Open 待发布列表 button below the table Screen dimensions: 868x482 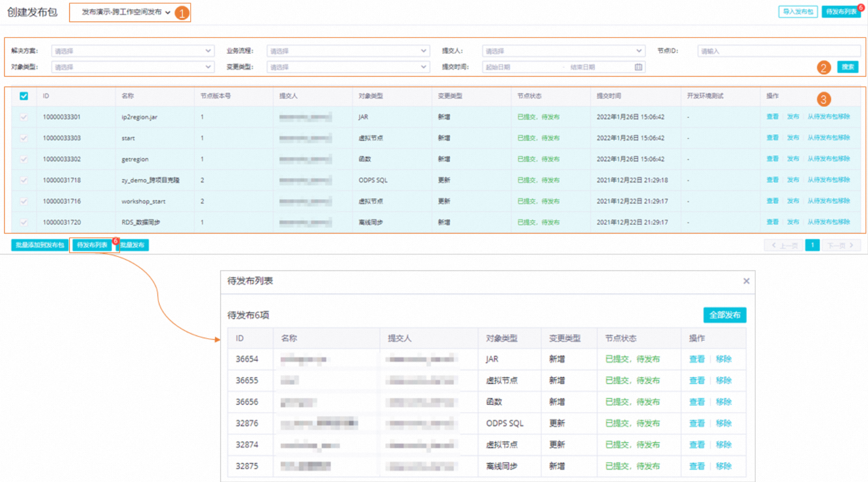tap(92, 245)
